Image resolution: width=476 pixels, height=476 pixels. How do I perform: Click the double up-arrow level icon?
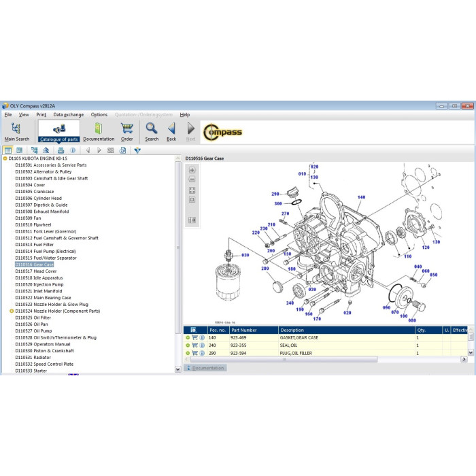(46, 150)
